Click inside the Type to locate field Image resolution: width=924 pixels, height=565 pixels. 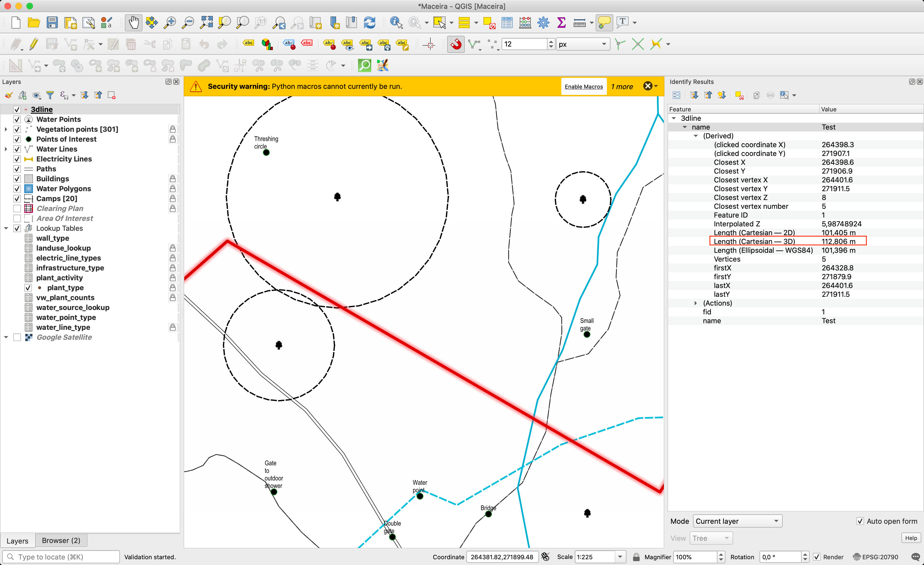60,557
